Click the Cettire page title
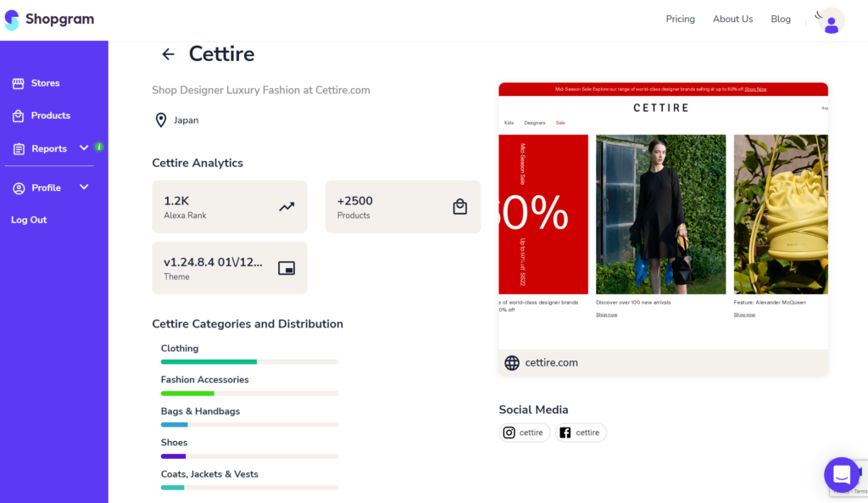868x503 pixels. point(221,54)
